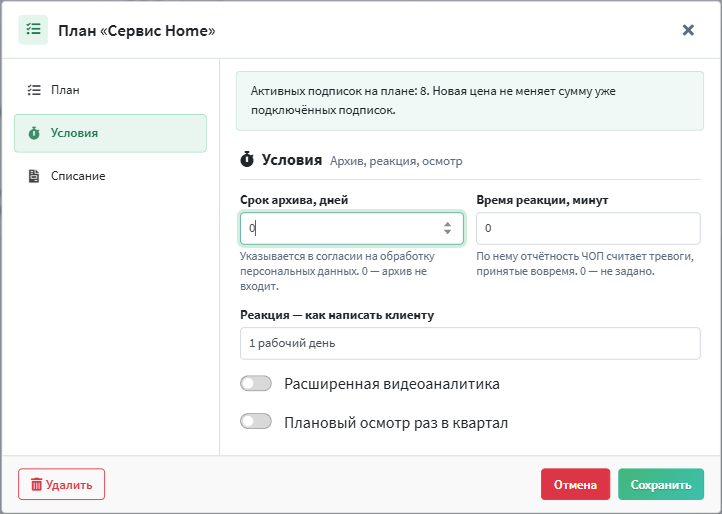Viewport: 722px width, 514px height.
Task: Toggle Плановый осмотр раз в квартал
Action: 256,421
